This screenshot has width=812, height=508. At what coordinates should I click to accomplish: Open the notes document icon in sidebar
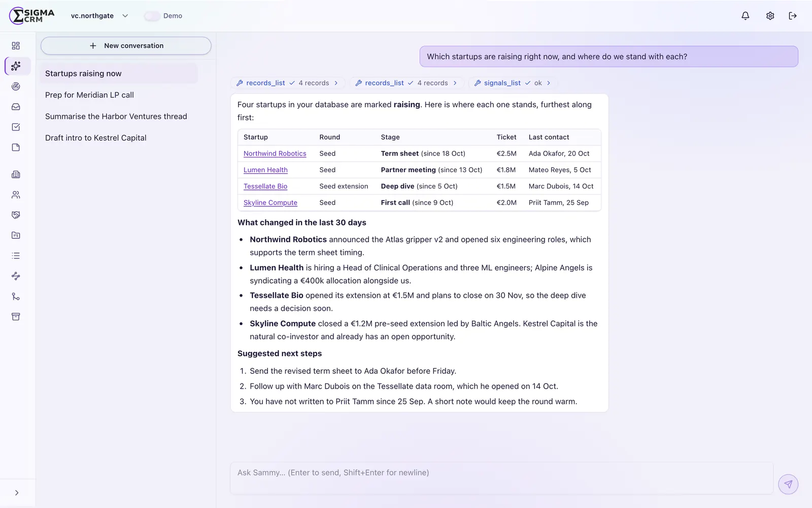click(x=16, y=147)
